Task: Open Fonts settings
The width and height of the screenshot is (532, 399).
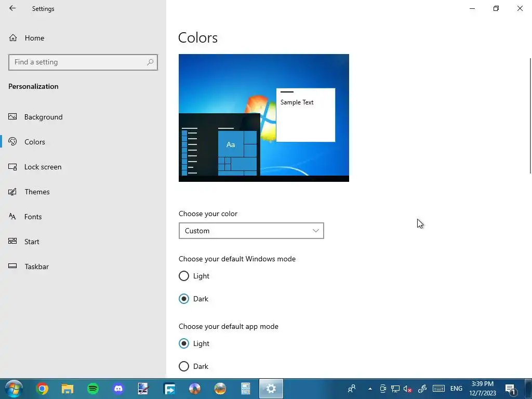Action: click(25, 217)
